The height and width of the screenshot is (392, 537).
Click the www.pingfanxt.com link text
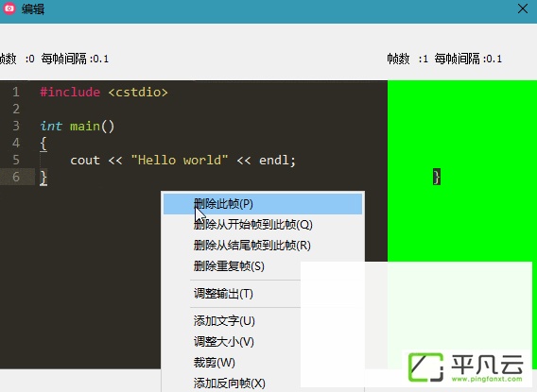coord(487,379)
